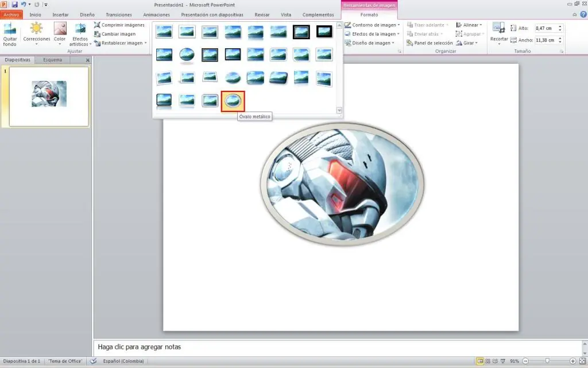Close the slides pane with X
Screen dimensions: 588x368
[88, 60]
